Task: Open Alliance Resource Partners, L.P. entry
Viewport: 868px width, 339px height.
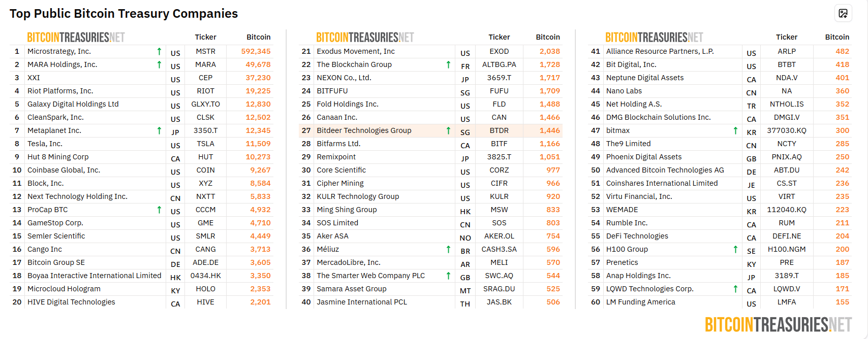Action: point(660,51)
